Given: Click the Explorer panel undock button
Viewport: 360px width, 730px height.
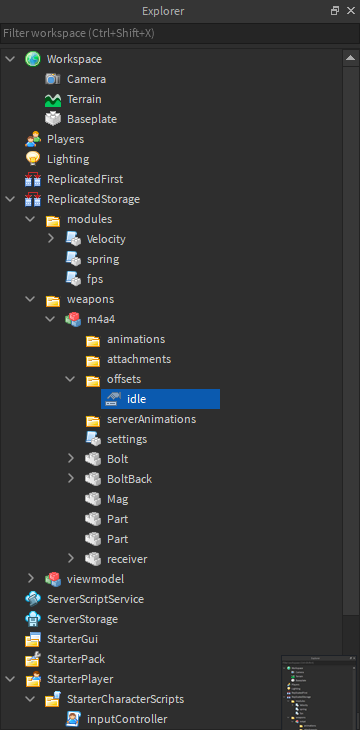Looking at the screenshot, I should [335, 11].
